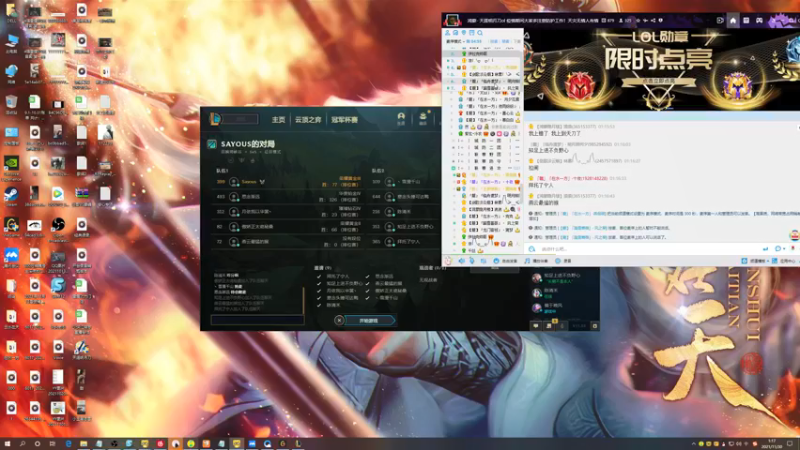Launch Edge from the taskbar
This screenshot has height=450, width=800.
tap(68, 444)
